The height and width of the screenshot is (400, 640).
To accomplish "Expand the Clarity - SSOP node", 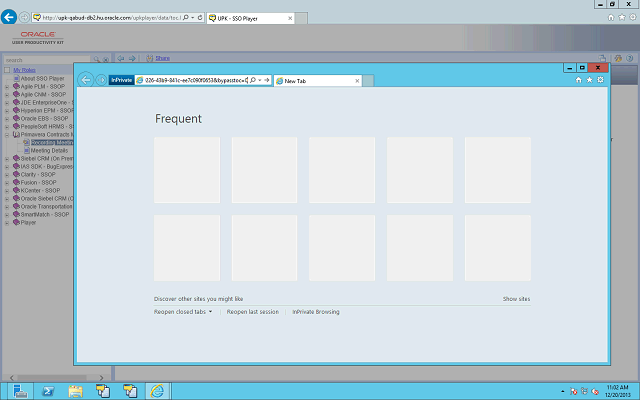I will (x=7, y=175).
